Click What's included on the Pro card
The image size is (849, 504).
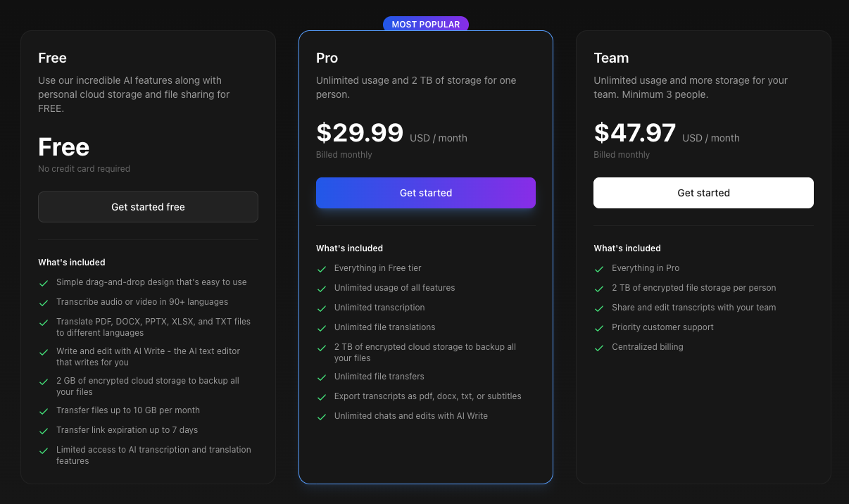[349, 248]
